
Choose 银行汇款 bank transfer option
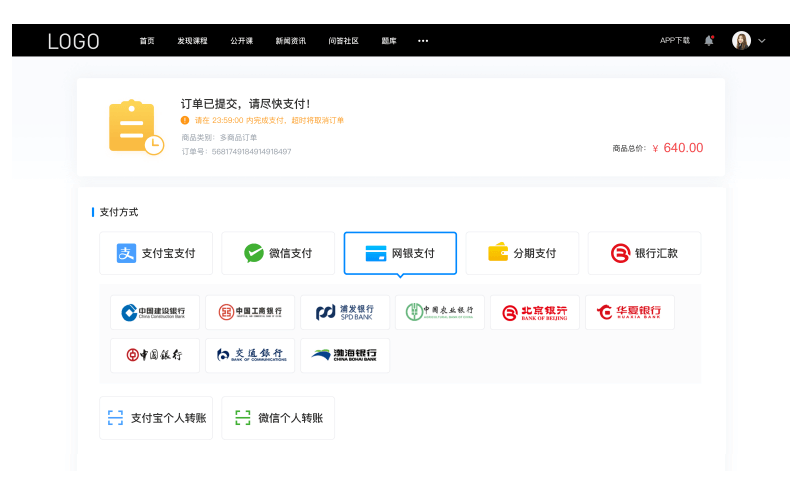pyautogui.click(x=644, y=253)
